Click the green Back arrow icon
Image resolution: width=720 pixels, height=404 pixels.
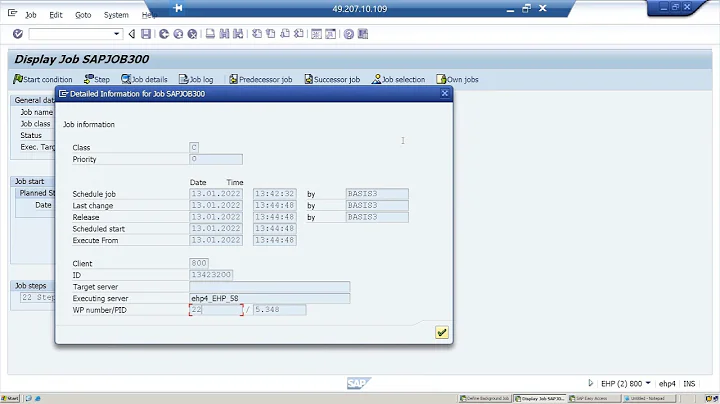tap(164, 34)
